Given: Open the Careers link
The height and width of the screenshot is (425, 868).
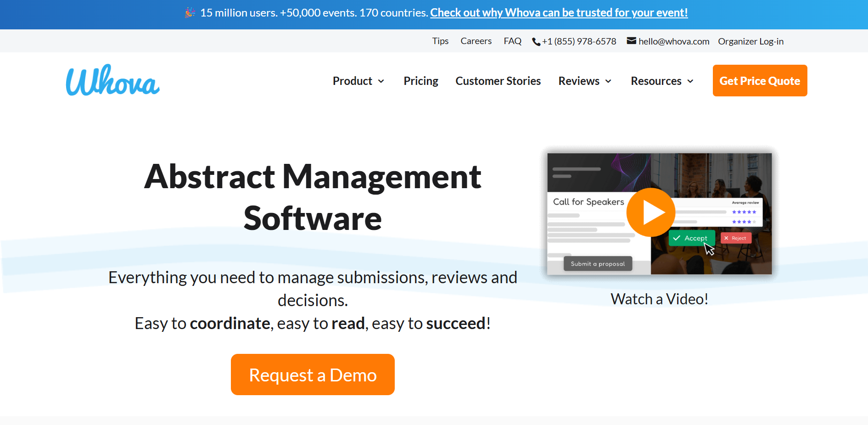Looking at the screenshot, I should coord(476,41).
